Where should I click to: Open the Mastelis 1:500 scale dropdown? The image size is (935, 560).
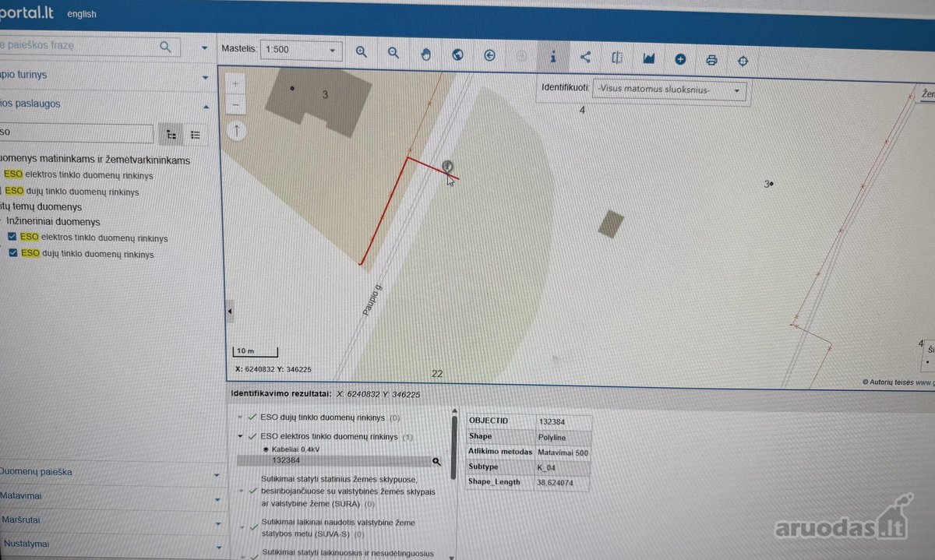301,50
